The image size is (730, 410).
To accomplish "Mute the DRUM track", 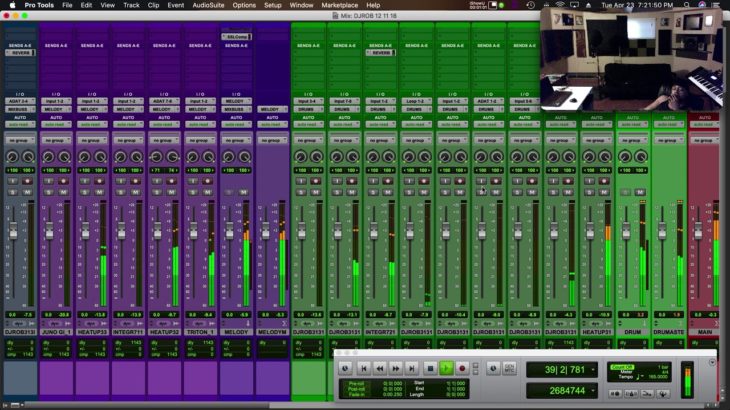I will pos(640,192).
